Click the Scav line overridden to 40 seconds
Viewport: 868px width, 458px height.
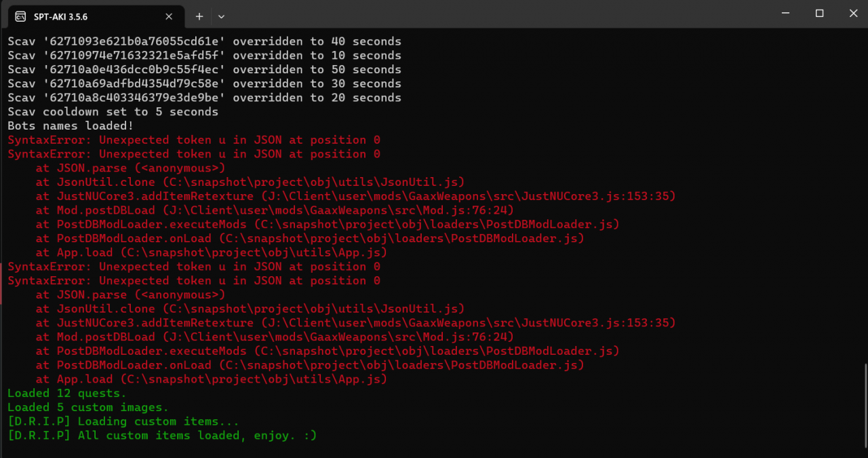tap(204, 41)
